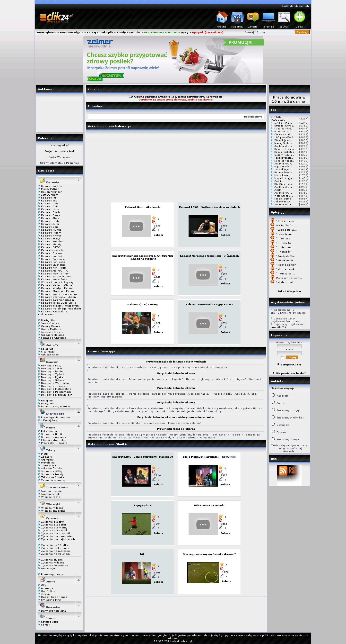Open the Zdjęcia photo icon
346x644 pixels.
(x=253, y=17)
